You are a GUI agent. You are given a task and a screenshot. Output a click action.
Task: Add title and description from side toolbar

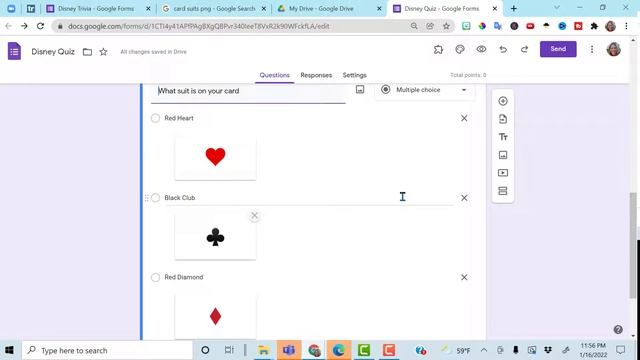(x=503, y=137)
